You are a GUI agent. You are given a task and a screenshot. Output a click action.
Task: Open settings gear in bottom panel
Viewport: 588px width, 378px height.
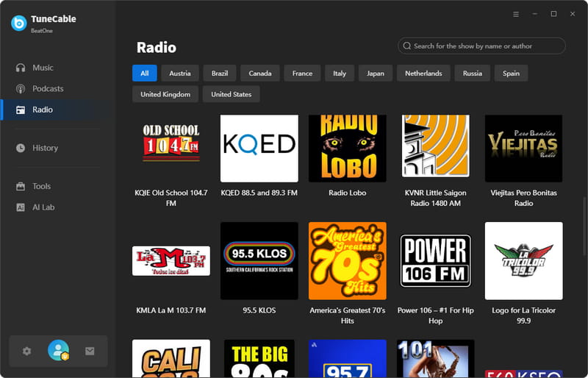click(26, 351)
